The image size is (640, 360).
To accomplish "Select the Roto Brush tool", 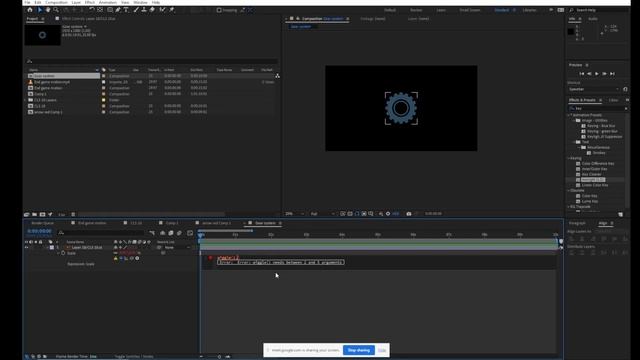I will coord(162,10).
